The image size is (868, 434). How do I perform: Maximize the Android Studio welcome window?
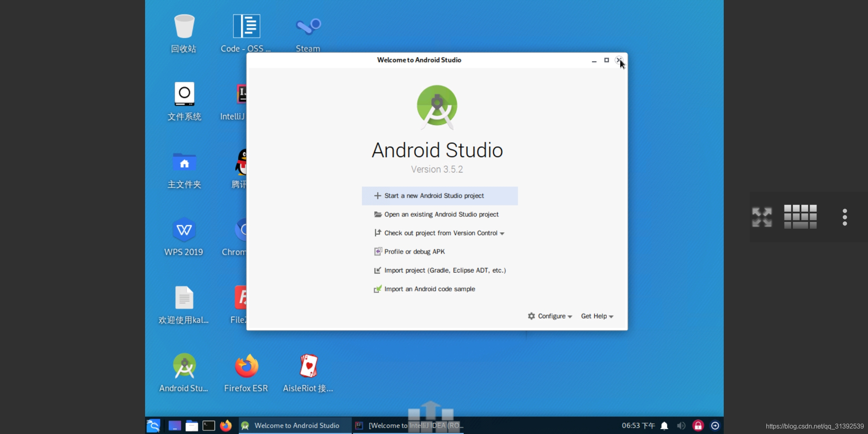point(606,60)
